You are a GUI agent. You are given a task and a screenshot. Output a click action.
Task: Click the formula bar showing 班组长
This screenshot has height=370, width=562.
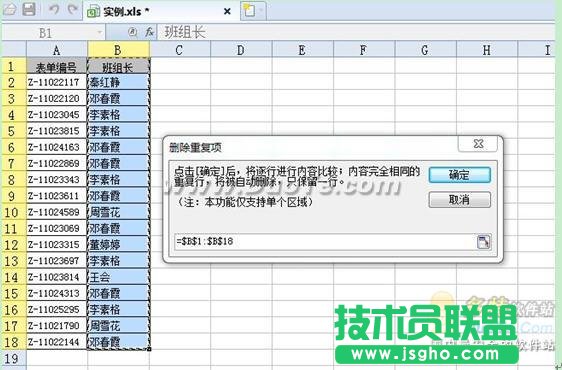click(x=356, y=33)
